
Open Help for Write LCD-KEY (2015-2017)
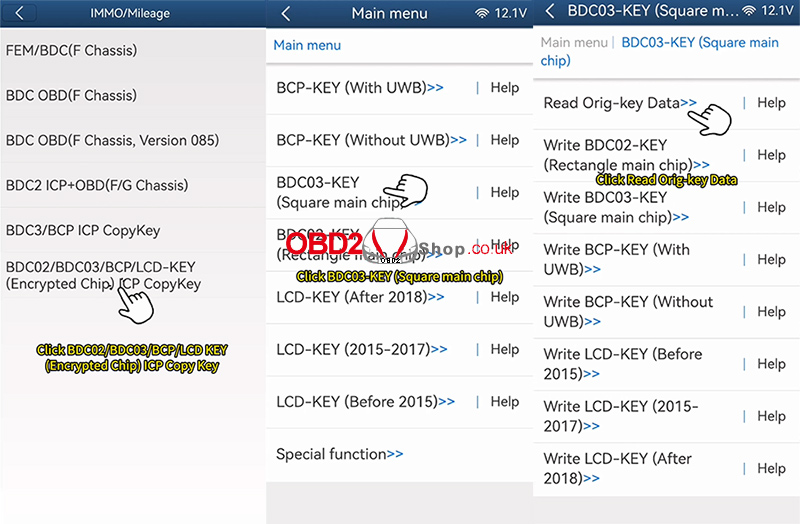[x=771, y=416]
